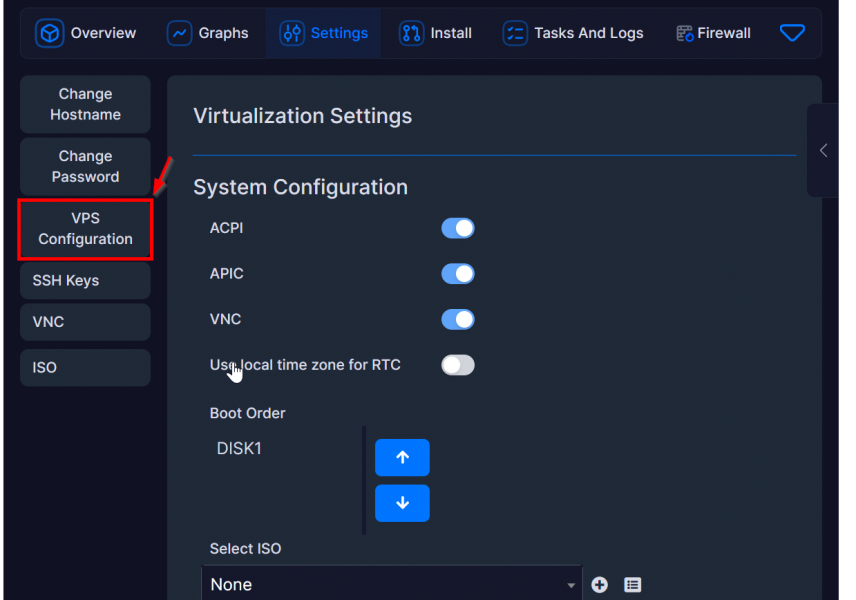Expand the collapsed right side panel arrow
Screen dimensions: 856x600
tap(823, 151)
